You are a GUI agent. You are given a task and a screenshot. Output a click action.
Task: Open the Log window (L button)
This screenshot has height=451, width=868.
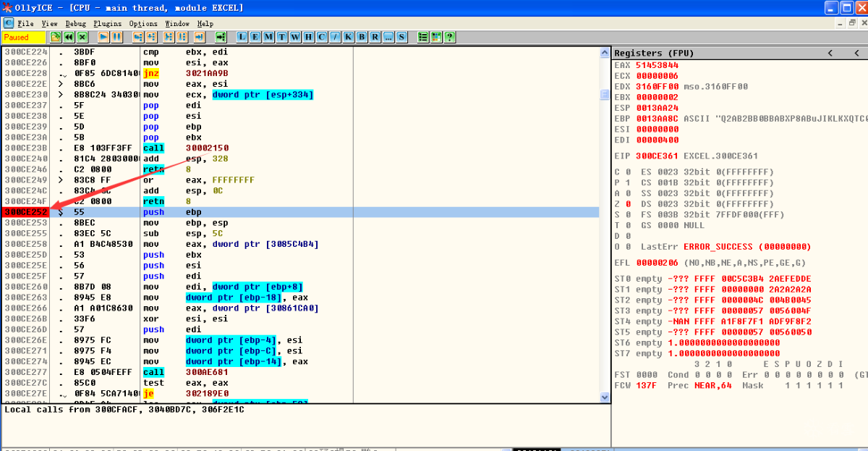point(242,37)
